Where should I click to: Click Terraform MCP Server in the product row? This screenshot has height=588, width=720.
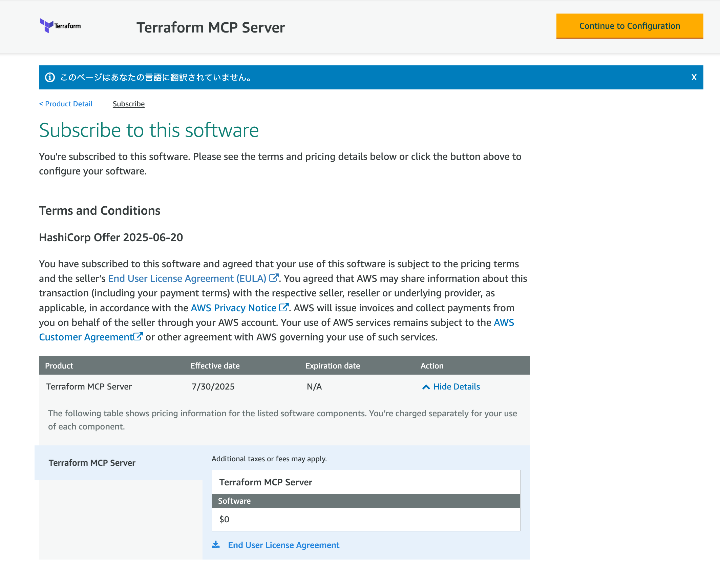[89, 387]
